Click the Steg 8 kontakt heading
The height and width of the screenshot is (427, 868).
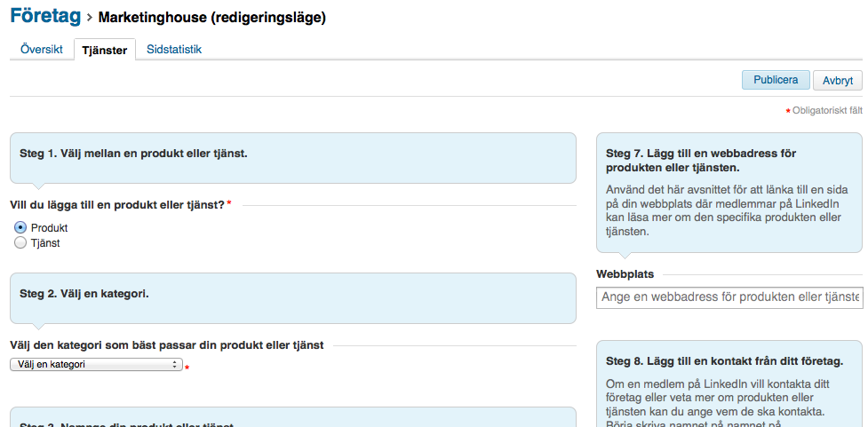[725, 362]
